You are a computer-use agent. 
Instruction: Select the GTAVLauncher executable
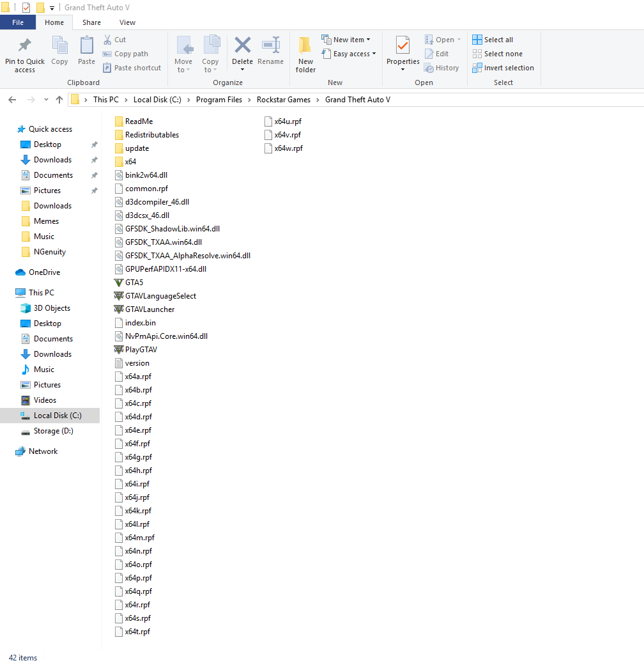[x=144, y=309]
